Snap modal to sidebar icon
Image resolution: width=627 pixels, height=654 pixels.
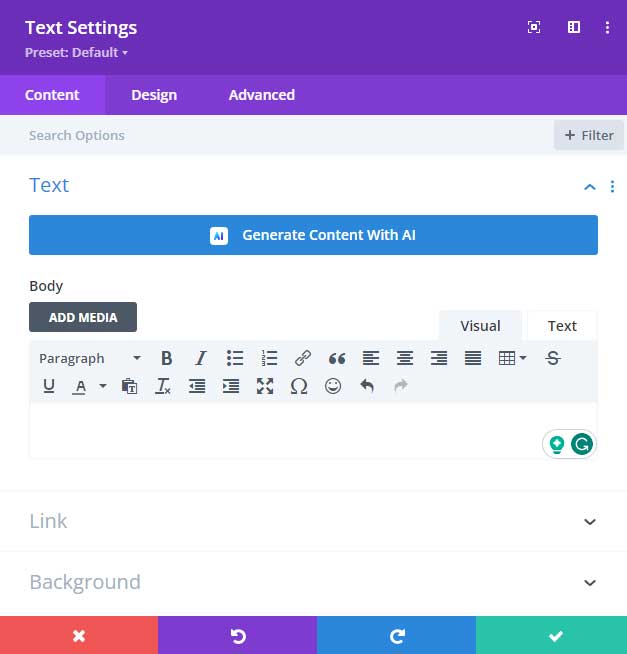[574, 27]
